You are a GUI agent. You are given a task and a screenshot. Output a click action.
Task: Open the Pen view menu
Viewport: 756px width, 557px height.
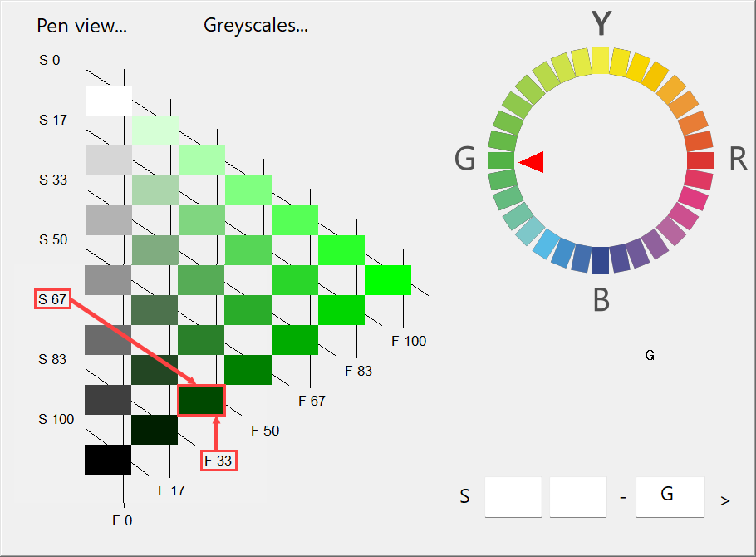click(82, 26)
